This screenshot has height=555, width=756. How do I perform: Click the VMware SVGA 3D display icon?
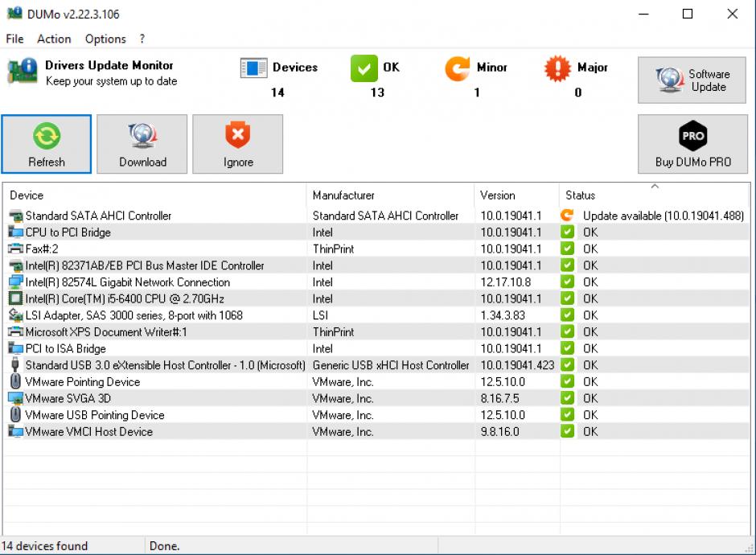pos(15,398)
